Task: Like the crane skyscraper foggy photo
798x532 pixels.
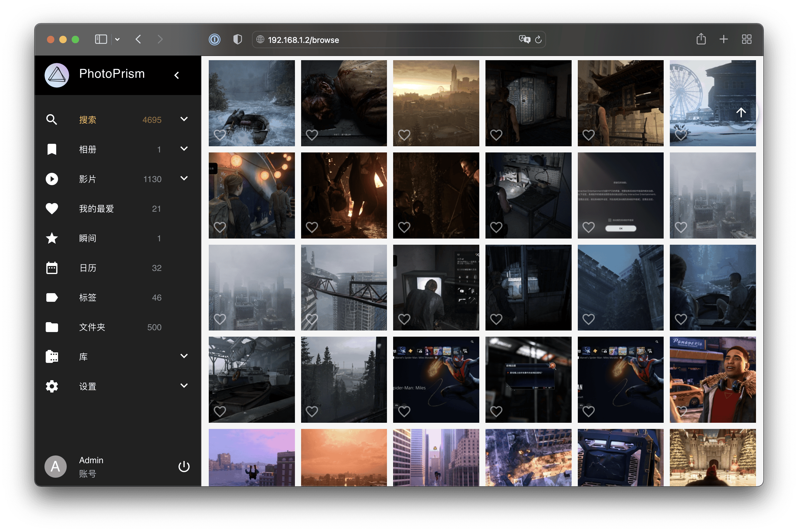Action: [x=312, y=319]
